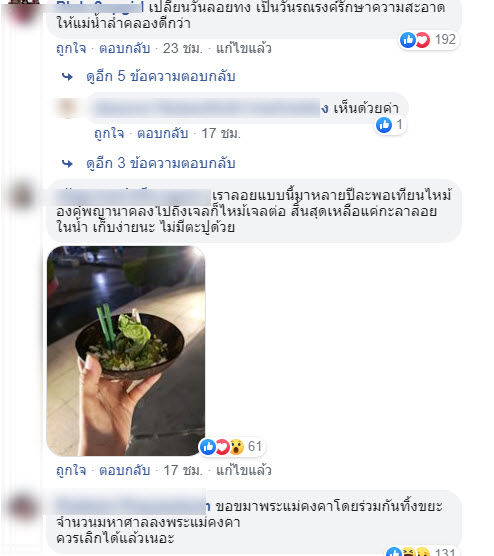Click reaction emojis beside the 61 count
Image resolution: width=494 pixels, height=556 pixels.
pos(222,447)
